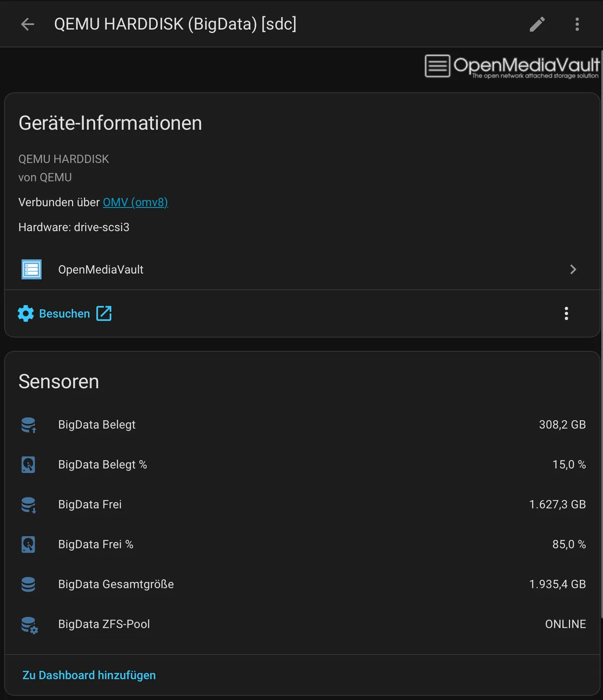Click the BigData Frei % disk icon
This screenshot has height=700, width=603.
coord(29,544)
